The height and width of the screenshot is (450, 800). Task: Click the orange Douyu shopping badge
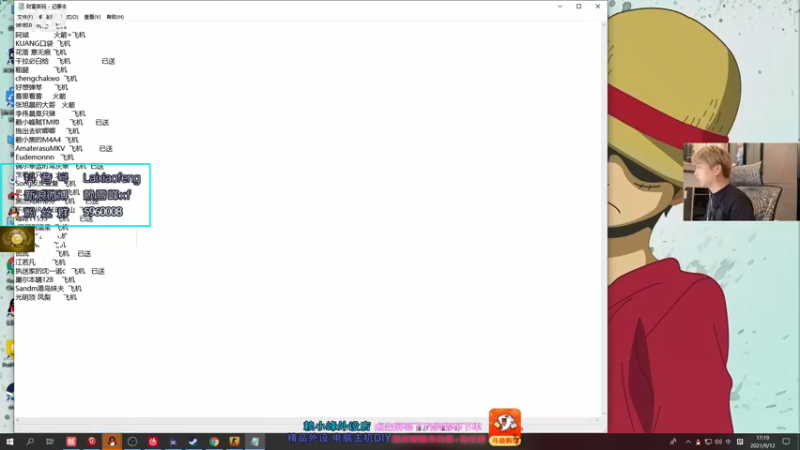click(x=505, y=427)
